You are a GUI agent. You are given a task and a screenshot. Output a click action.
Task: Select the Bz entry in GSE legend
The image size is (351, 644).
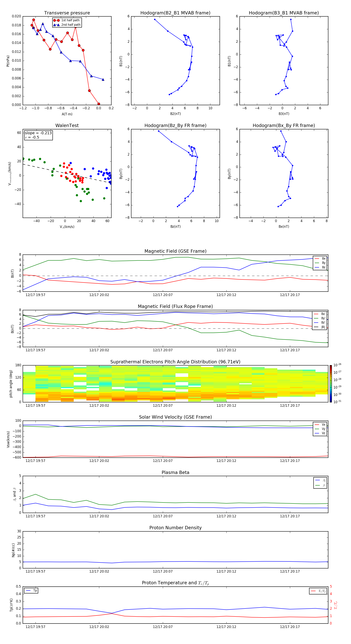coord(320,267)
